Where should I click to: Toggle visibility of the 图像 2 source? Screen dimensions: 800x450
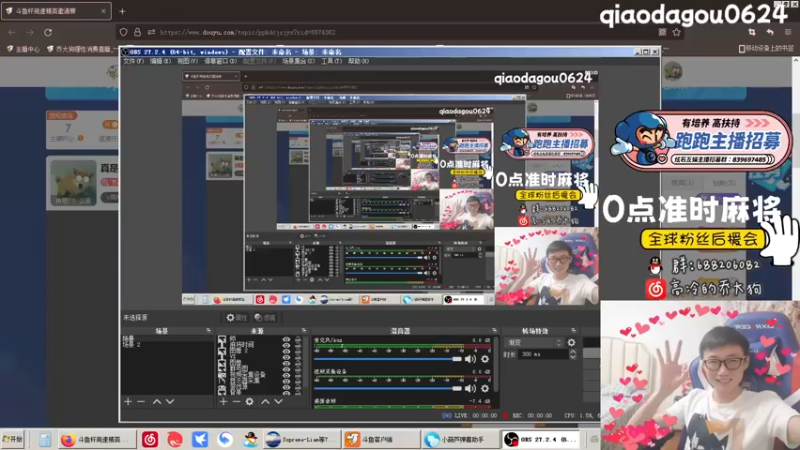pos(286,352)
